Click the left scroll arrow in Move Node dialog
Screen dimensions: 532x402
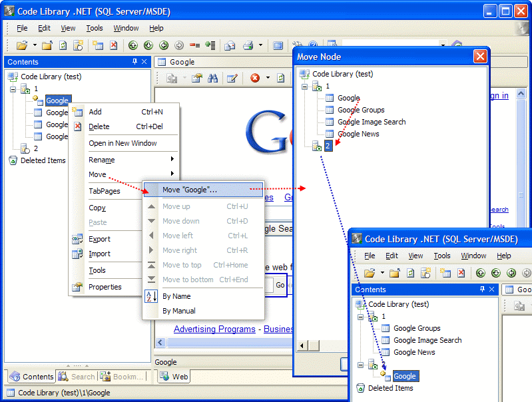click(302, 345)
